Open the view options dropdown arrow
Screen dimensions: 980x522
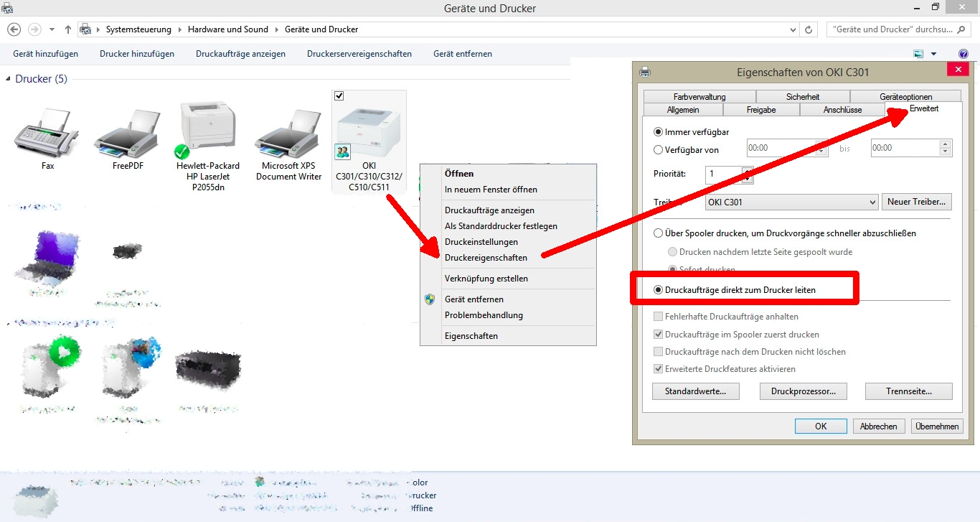point(934,54)
